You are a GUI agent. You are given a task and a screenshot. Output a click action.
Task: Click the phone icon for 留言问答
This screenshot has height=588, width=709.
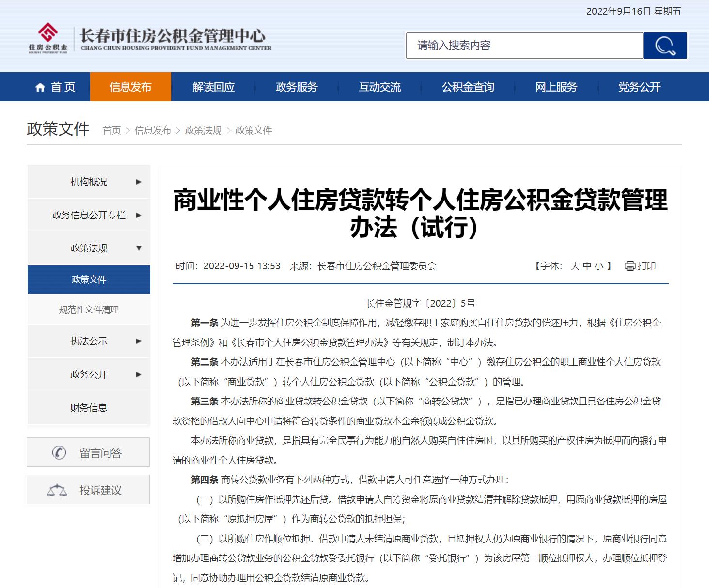(59, 453)
